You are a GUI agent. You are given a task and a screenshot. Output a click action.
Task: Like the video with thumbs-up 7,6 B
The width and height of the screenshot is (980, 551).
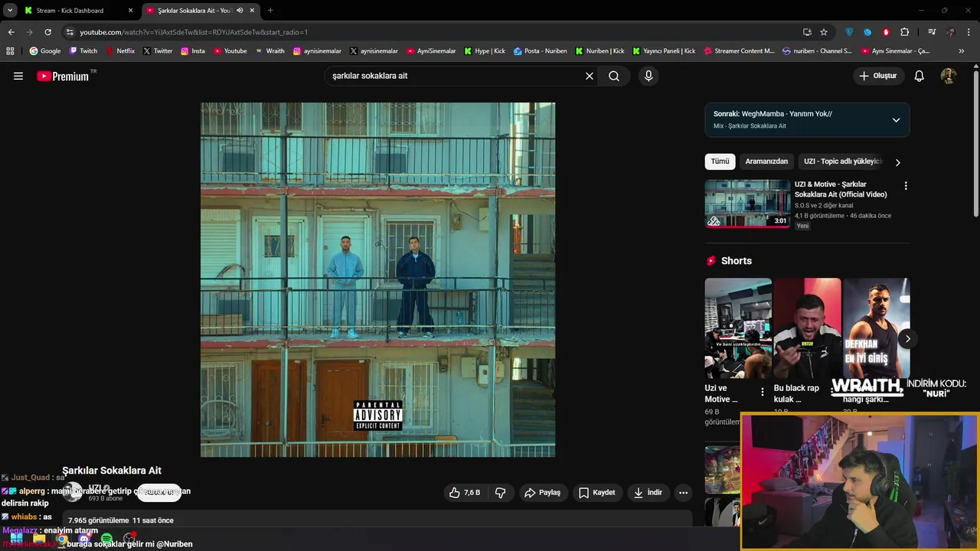[x=465, y=493]
